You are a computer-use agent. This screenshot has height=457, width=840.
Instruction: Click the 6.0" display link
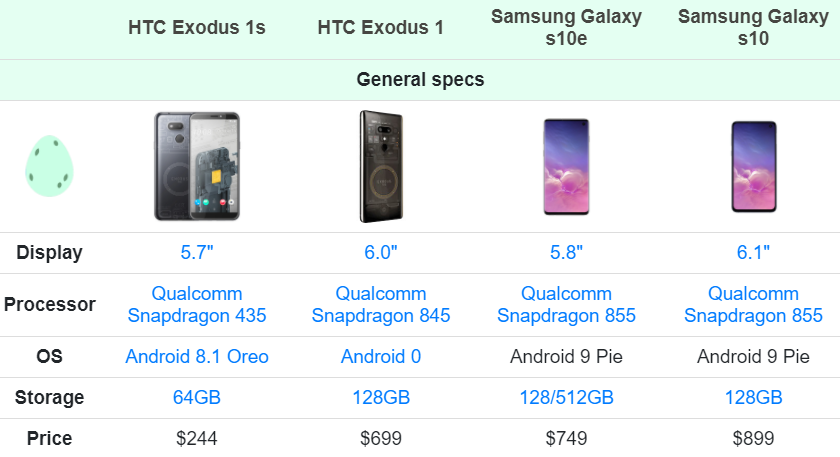(381, 252)
